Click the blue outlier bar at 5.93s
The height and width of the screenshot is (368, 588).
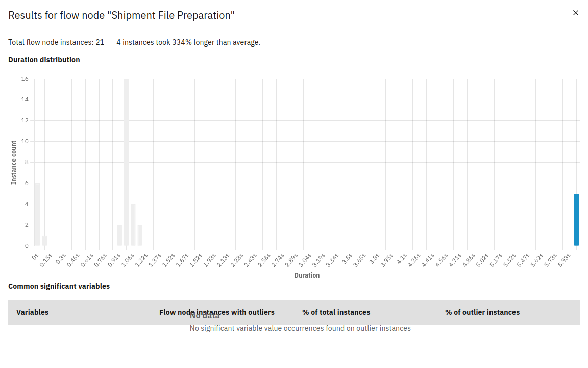tap(576, 220)
